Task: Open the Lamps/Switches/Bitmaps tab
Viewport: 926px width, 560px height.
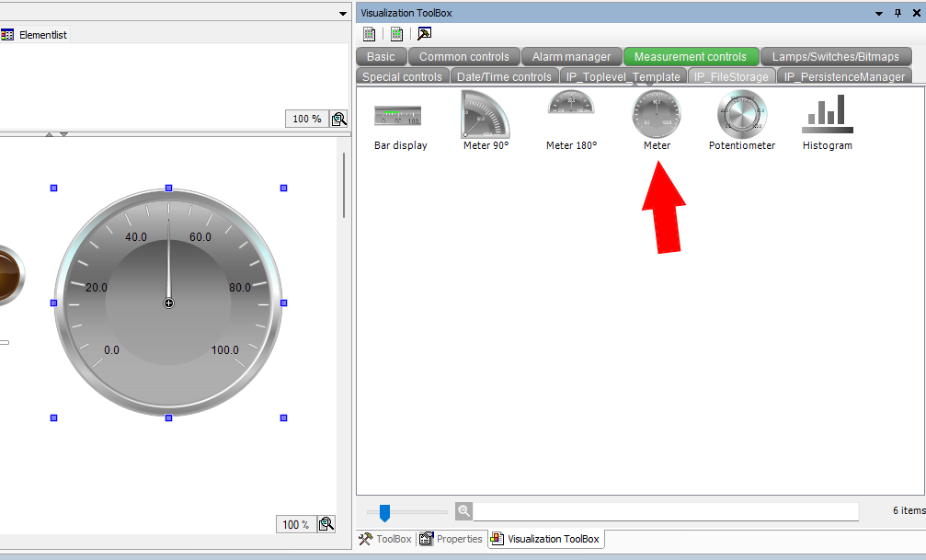Action: pyautogui.click(x=836, y=56)
